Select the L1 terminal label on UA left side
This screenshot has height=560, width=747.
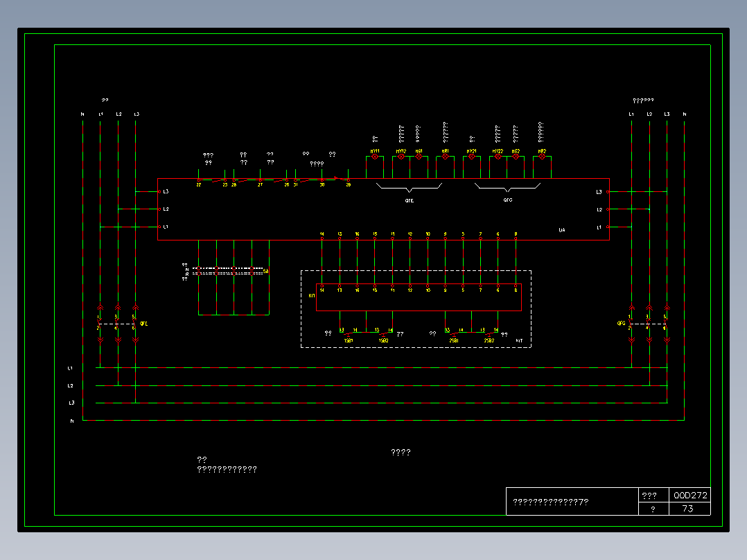[x=166, y=227]
